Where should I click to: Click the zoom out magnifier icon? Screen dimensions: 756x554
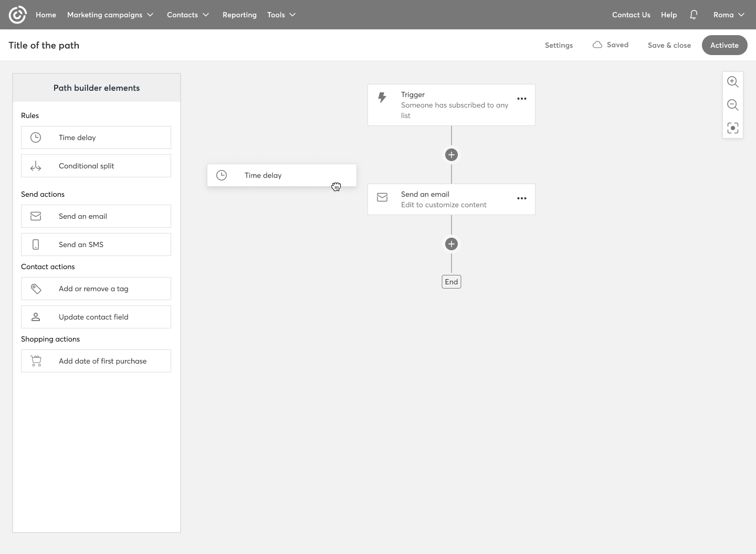click(x=732, y=105)
